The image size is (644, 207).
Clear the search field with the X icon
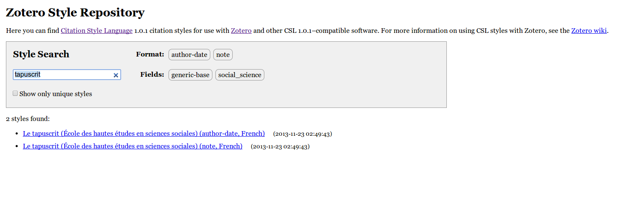pyautogui.click(x=116, y=75)
